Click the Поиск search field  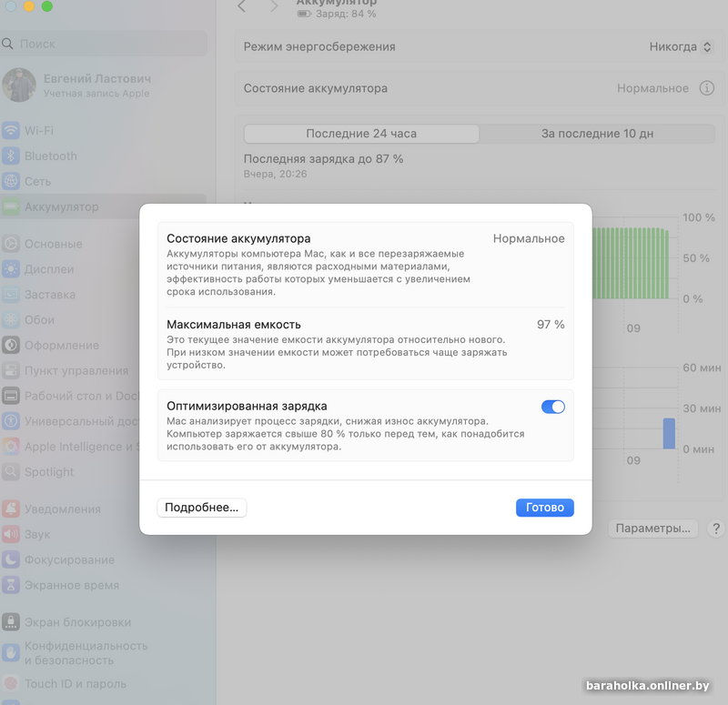tap(104, 44)
